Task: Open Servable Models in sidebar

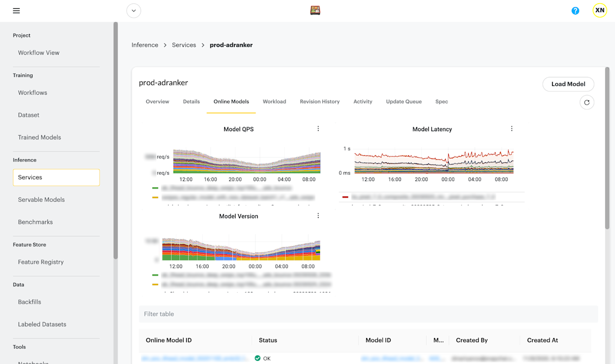Action: click(x=41, y=200)
